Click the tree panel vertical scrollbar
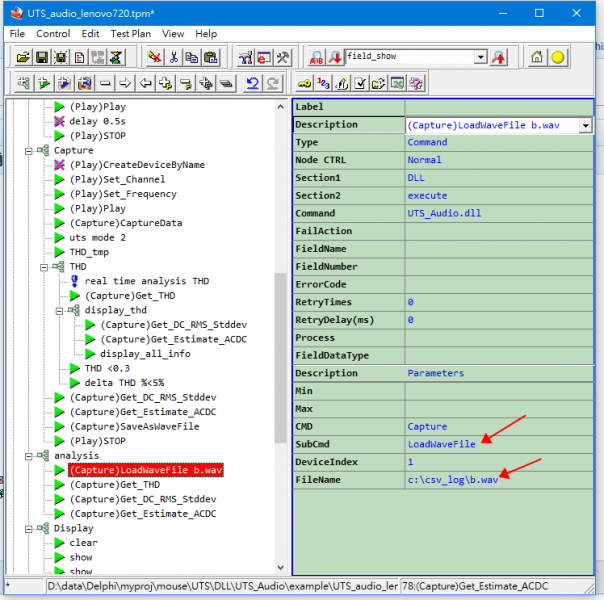Screen dimensions: 604x600 coord(281,360)
